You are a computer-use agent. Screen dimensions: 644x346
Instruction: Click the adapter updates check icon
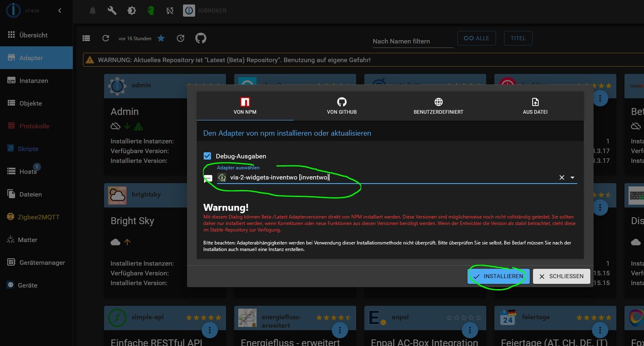tap(181, 38)
